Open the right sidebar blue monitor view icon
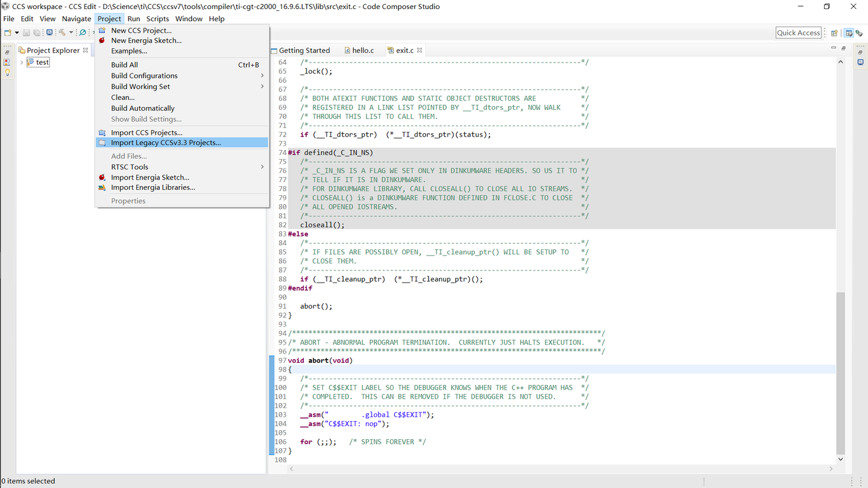This screenshot has height=488, width=868. [x=860, y=62]
